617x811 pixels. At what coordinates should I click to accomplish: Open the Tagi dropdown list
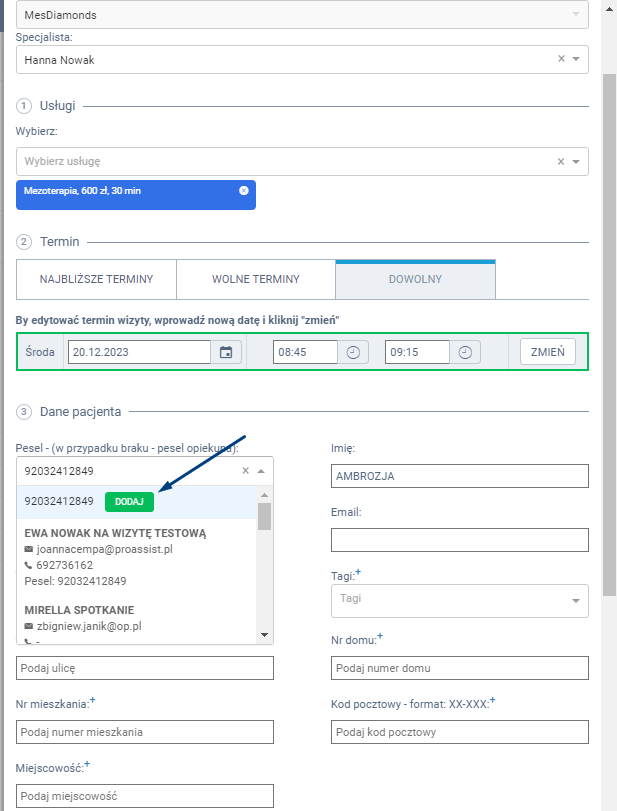coord(575,601)
